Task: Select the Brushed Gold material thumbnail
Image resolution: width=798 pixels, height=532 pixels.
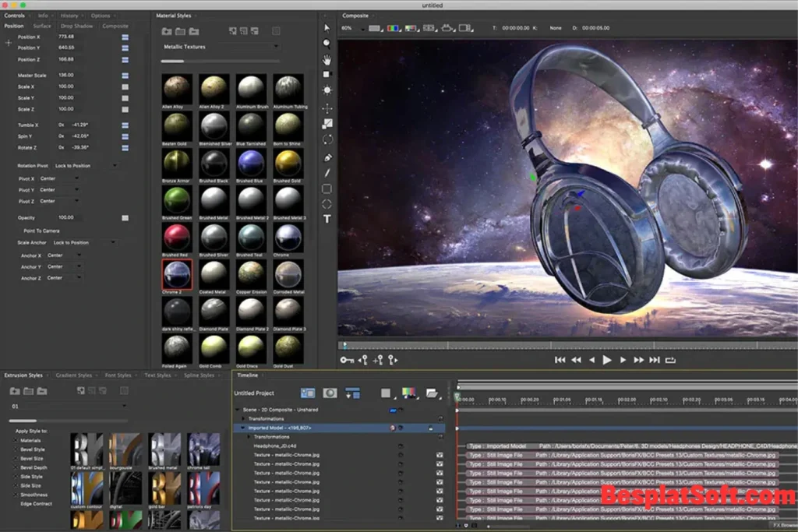Action: click(288, 162)
